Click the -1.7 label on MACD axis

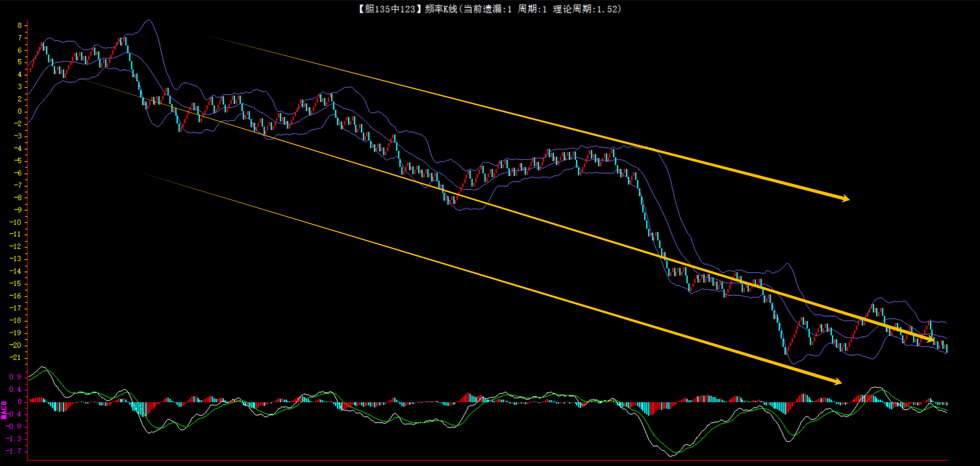pyautogui.click(x=15, y=451)
